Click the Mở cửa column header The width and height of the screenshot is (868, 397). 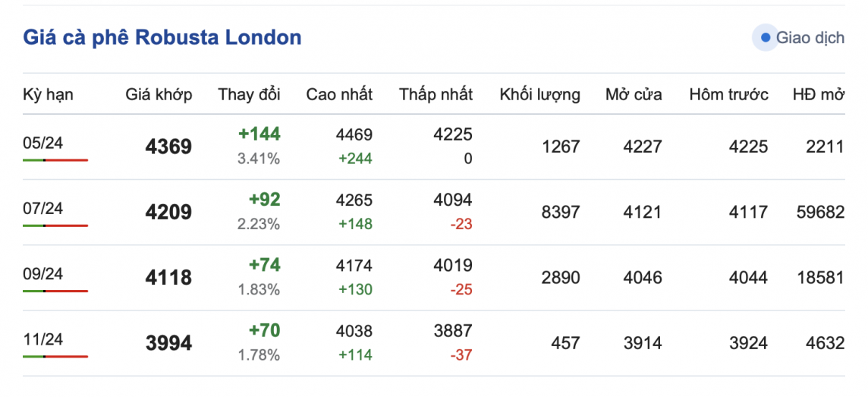pos(633,95)
